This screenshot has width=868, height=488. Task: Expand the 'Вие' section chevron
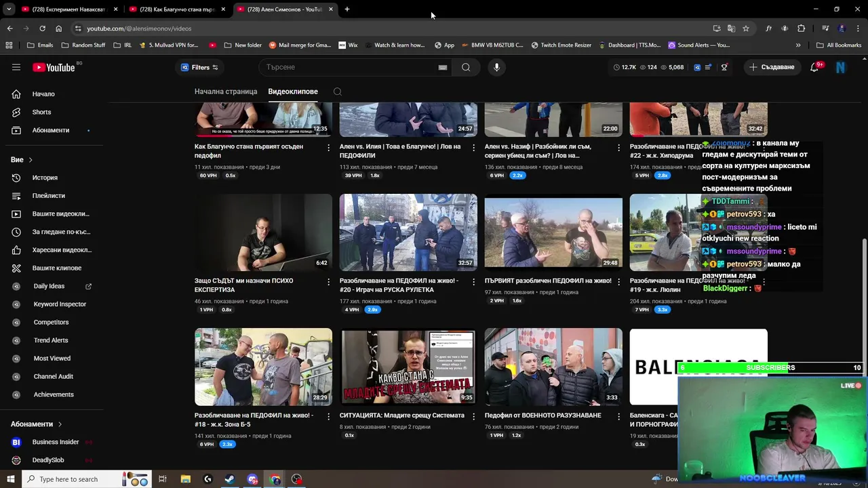point(31,160)
